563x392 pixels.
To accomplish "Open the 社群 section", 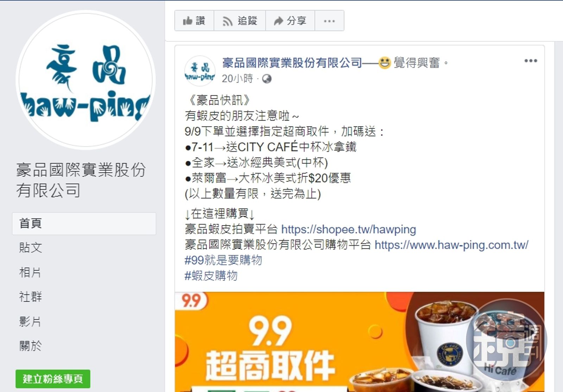I will pos(31,297).
